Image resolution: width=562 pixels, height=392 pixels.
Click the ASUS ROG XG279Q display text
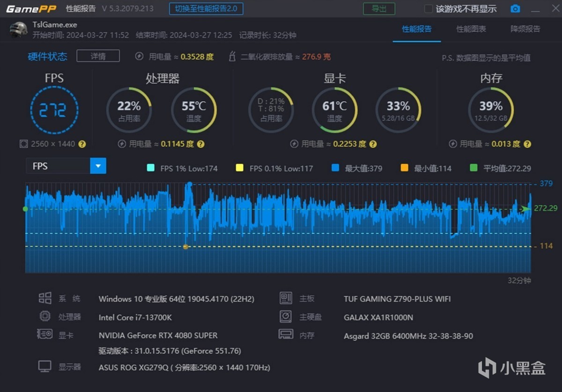pos(185,368)
